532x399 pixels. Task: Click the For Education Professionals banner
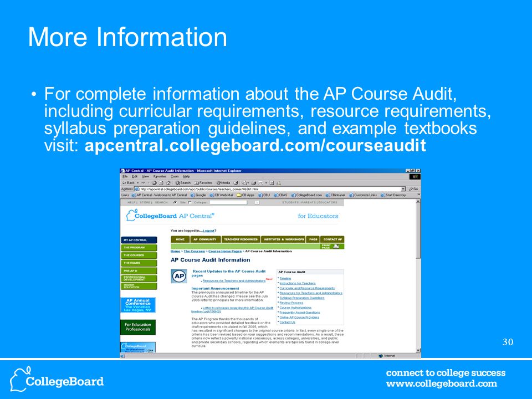coord(138,327)
